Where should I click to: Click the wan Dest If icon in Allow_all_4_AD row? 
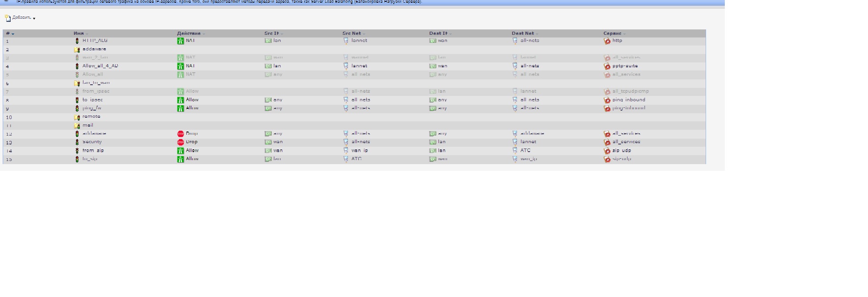click(432, 66)
